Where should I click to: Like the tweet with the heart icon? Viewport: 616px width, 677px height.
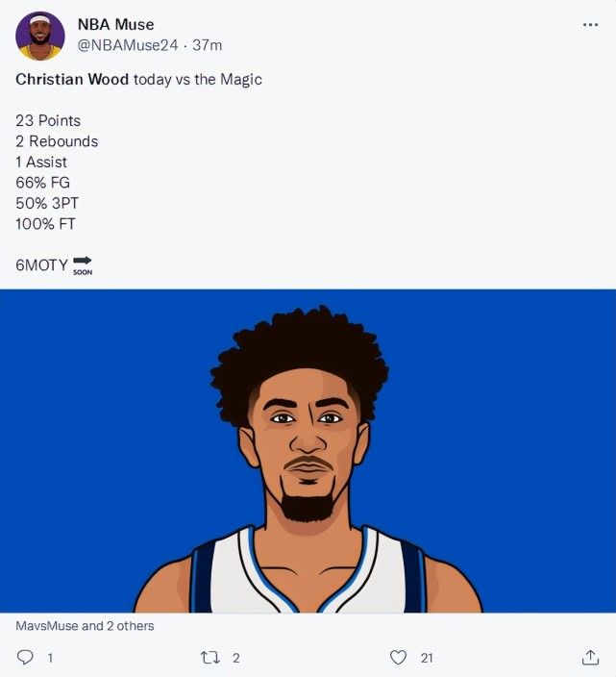point(398,657)
